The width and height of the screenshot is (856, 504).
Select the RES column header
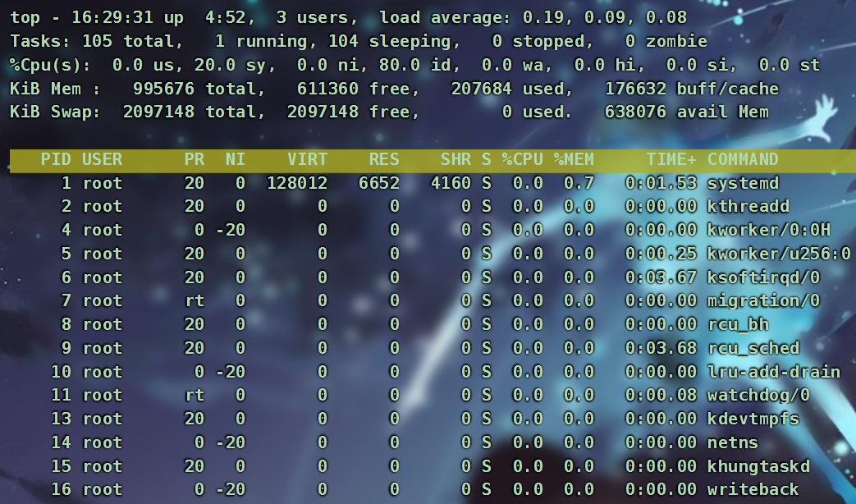point(383,160)
